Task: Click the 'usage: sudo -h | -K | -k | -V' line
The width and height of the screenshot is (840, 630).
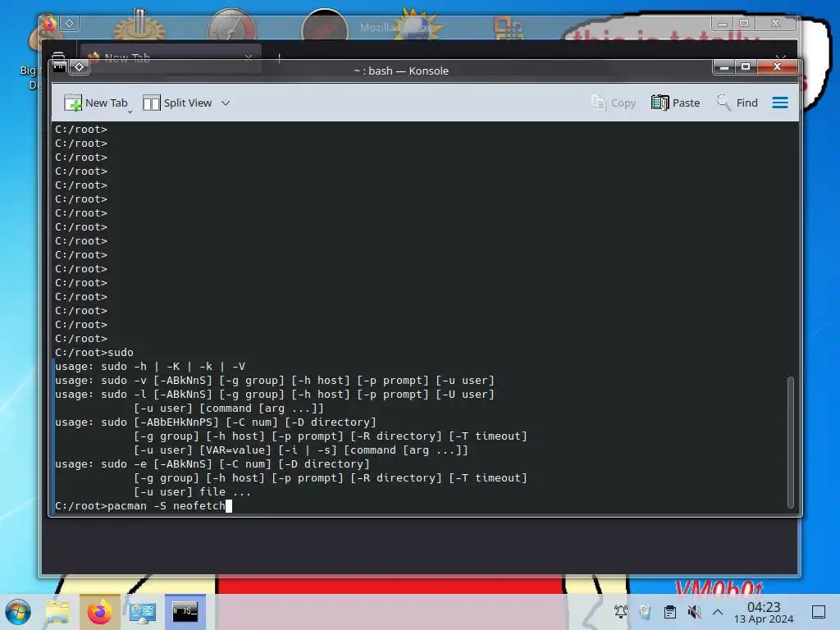Action: point(150,367)
